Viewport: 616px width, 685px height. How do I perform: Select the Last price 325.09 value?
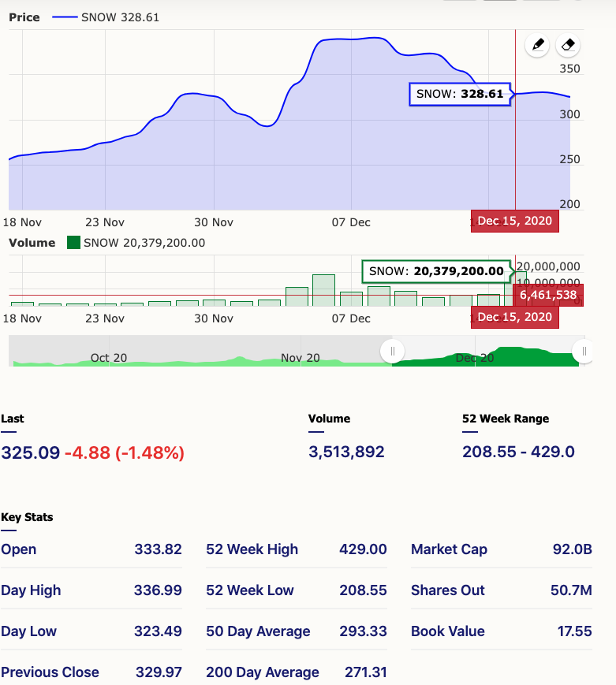(x=30, y=452)
